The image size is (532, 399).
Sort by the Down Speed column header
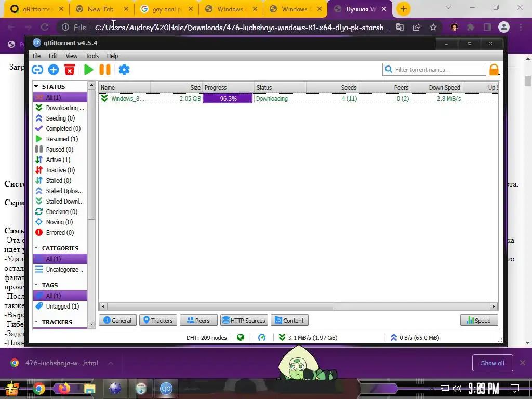tap(436, 87)
